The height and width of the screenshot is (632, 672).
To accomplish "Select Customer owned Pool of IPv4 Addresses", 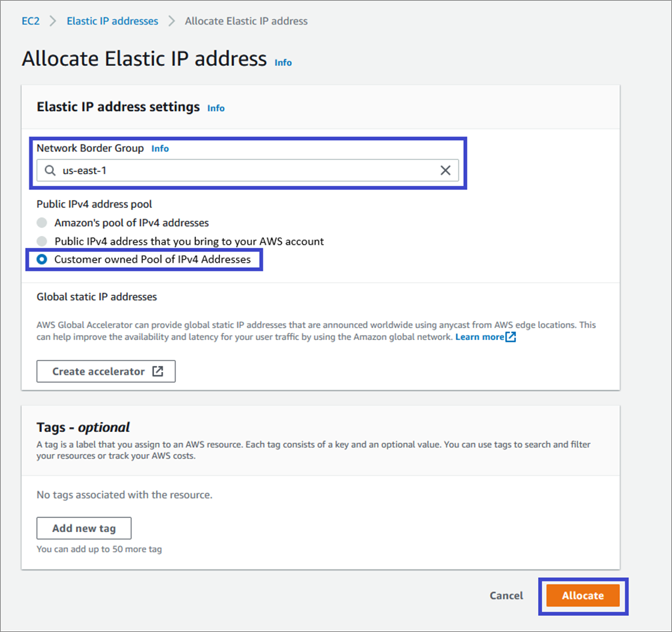I will click(42, 259).
